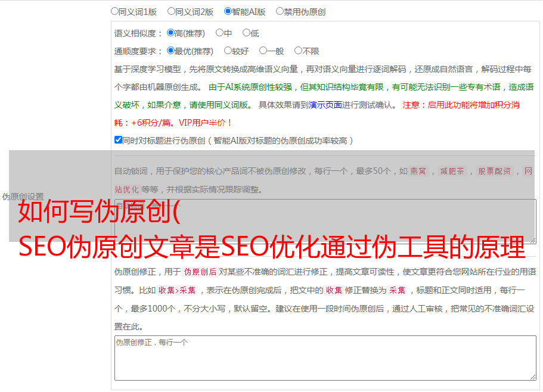Choose the 智能AI版 mode

tap(228, 11)
